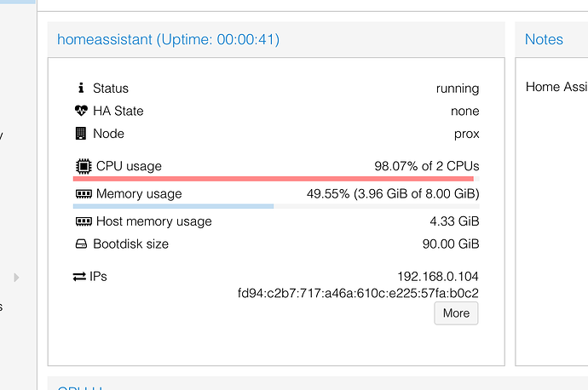The width and height of the screenshot is (588, 390).
Task: Click the 98.07% of 2 CPUs value
Action: [427, 166]
